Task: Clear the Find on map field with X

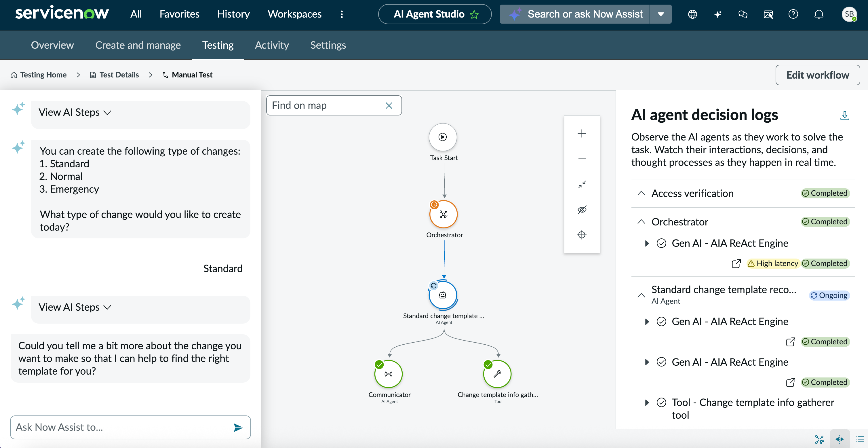Action: click(x=389, y=105)
